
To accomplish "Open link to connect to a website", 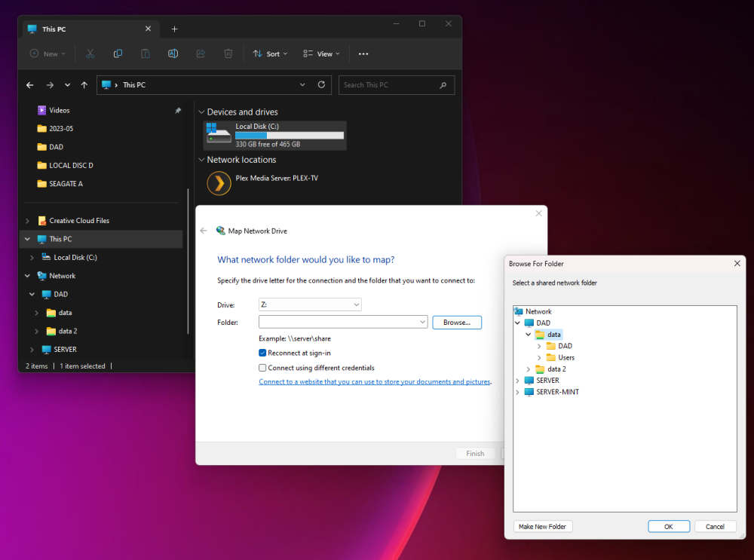I will coord(375,381).
